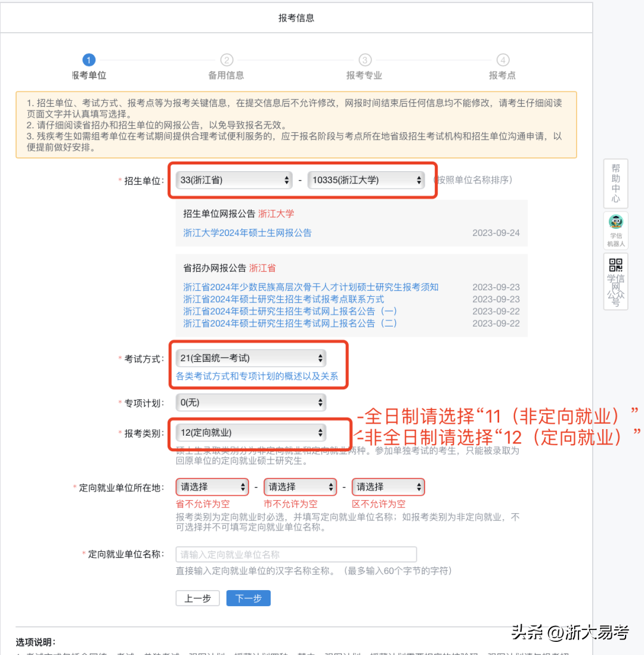Click the 下一步 button
Image resolution: width=644 pixels, height=655 pixels.
248,598
